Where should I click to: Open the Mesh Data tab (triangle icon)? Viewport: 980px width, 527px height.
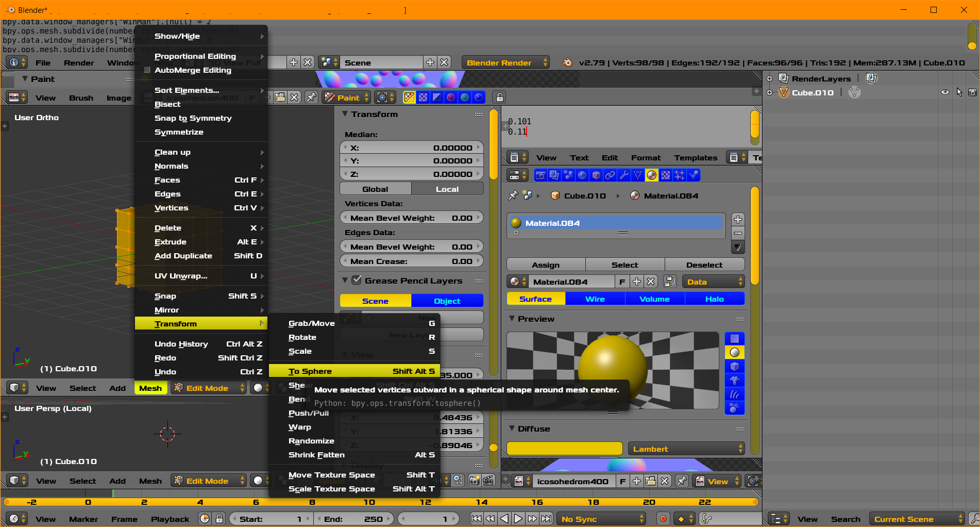[x=638, y=175]
